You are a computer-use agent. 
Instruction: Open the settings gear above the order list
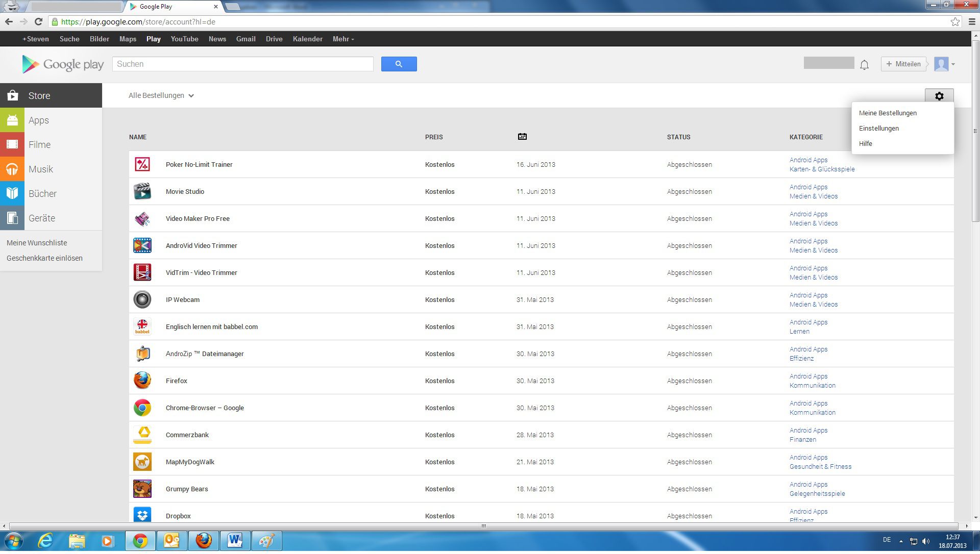939,95
